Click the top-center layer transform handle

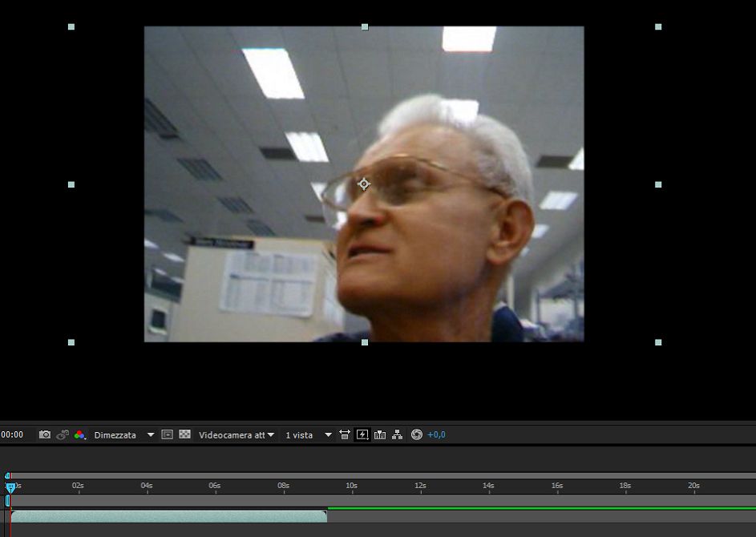(365, 27)
